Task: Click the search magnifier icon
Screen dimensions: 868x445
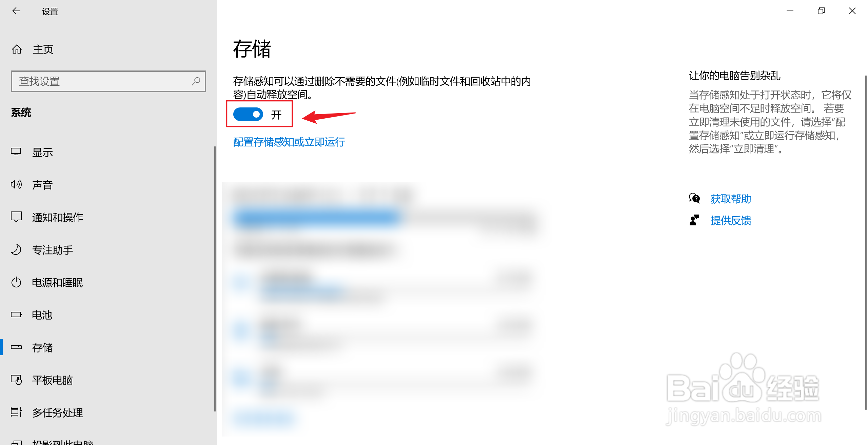Action: pyautogui.click(x=196, y=81)
